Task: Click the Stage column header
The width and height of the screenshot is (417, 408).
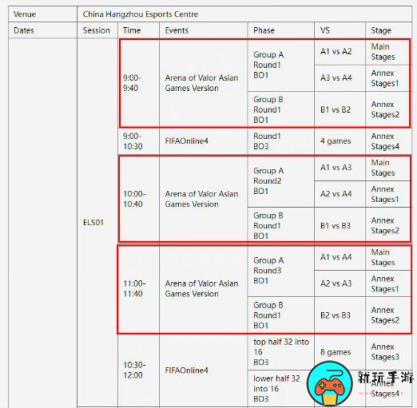Action: point(389,30)
